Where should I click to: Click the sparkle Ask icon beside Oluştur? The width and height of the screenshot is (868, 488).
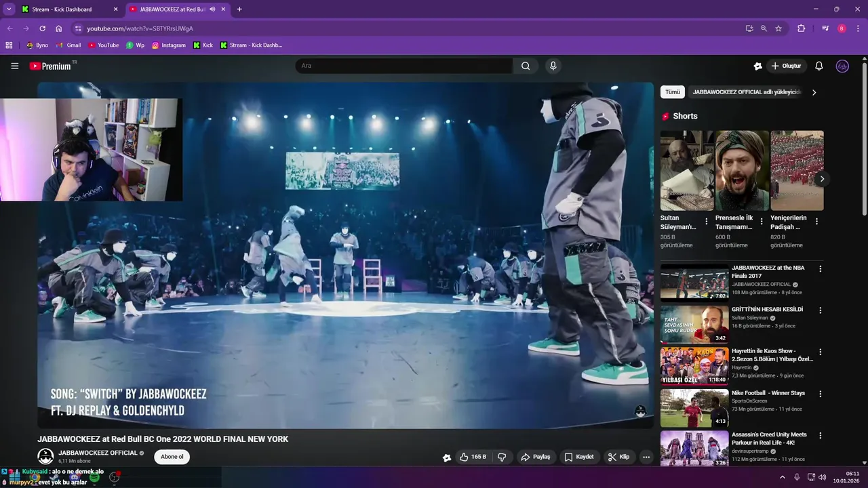pos(757,66)
